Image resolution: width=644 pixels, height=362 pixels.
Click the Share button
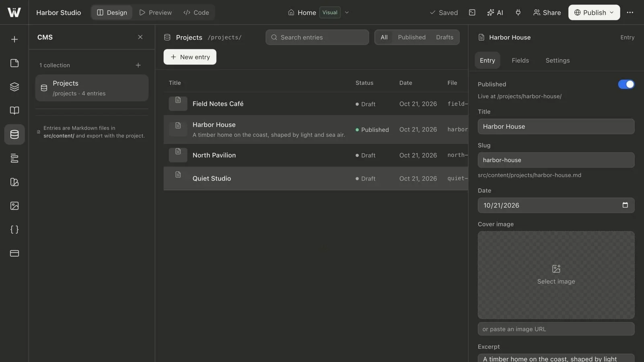(547, 12)
